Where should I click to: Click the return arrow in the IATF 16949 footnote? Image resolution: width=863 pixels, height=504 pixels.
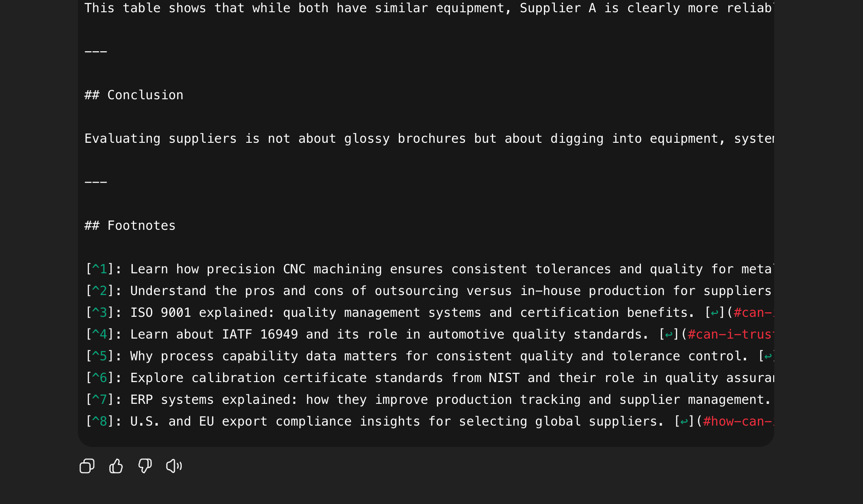pos(669,334)
